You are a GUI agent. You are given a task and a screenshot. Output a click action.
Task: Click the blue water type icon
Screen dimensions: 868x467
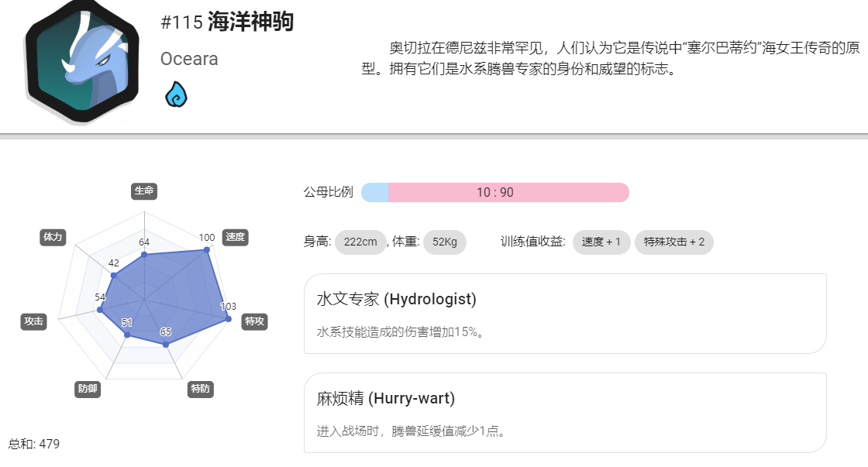[x=176, y=94]
